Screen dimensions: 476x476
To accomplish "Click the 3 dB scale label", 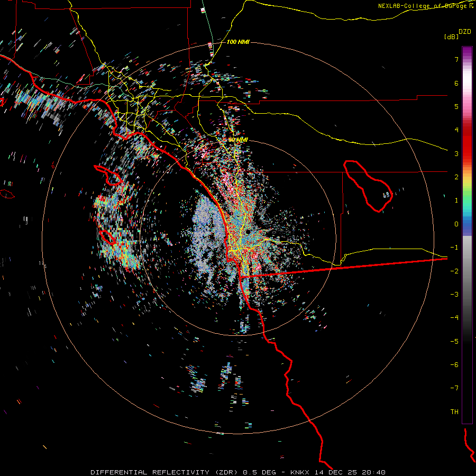I will pos(456,153).
